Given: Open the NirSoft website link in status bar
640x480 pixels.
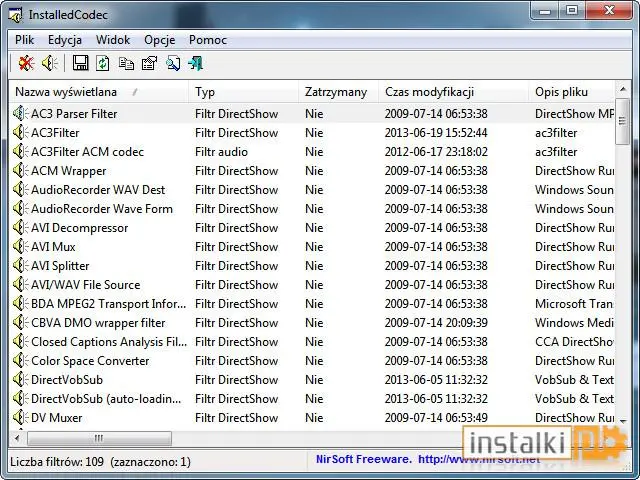Looking at the screenshot, I should 428,460.
